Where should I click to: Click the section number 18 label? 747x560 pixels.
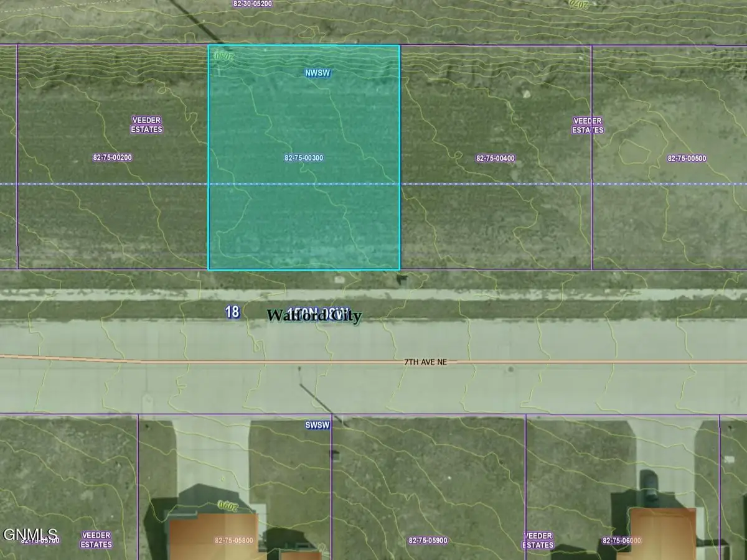pos(232,312)
